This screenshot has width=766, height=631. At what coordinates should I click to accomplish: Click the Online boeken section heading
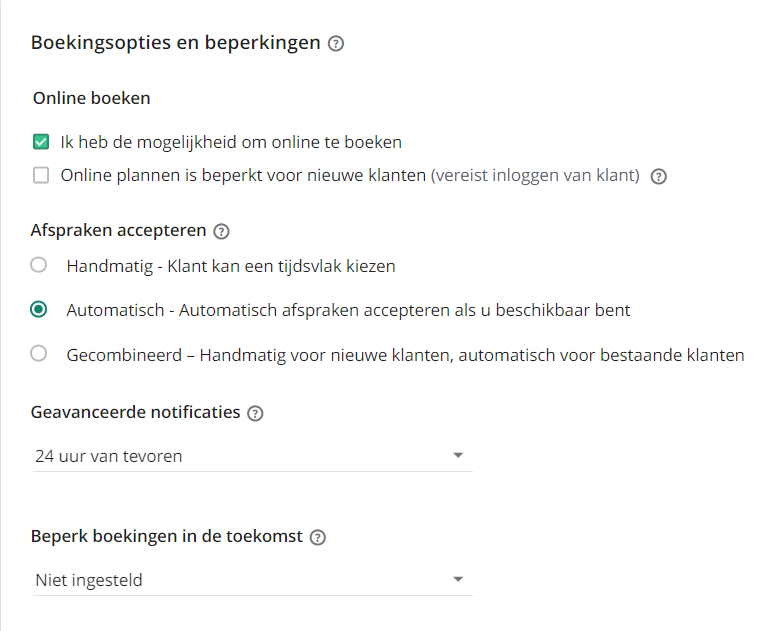click(x=91, y=98)
